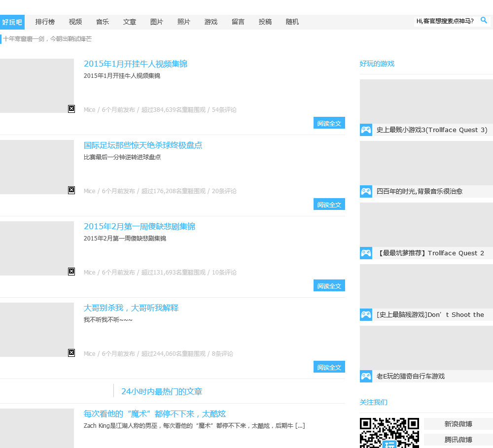
Task: Click thumbnail of 大哥别杀我 article
Action: [x=37, y=330]
